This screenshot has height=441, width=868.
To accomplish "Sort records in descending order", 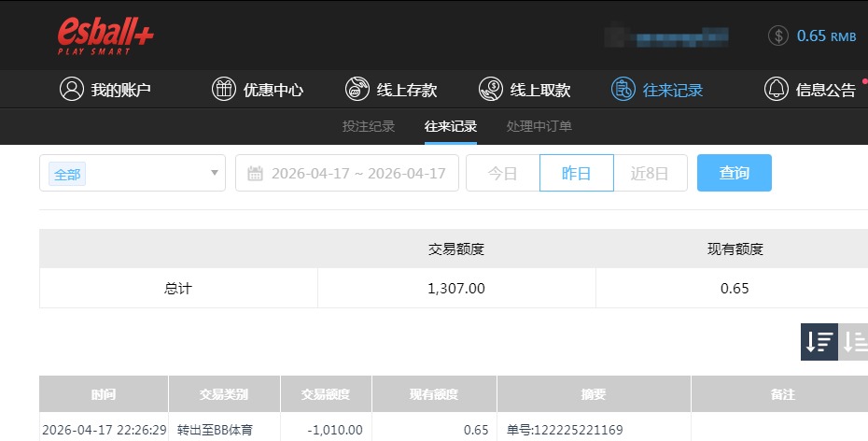I will [x=819, y=342].
